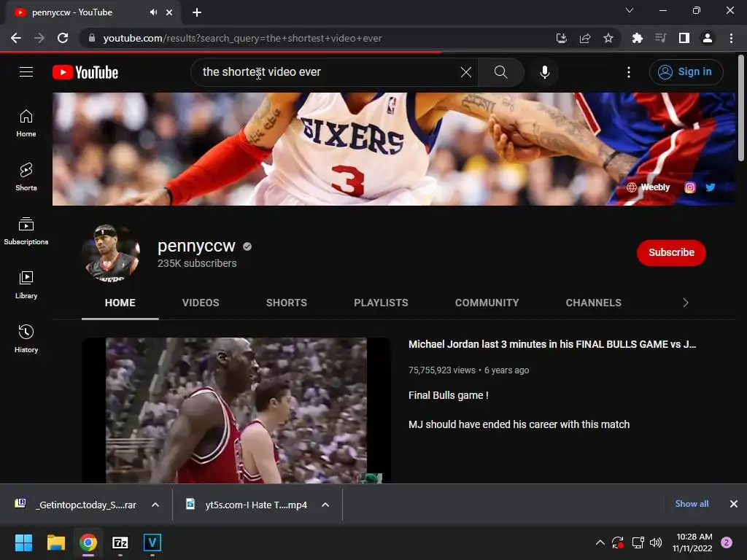Open the channel's Instagram link icon
Image resolution: width=747 pixels, height=560 pixels.
[x=690, y=187]
